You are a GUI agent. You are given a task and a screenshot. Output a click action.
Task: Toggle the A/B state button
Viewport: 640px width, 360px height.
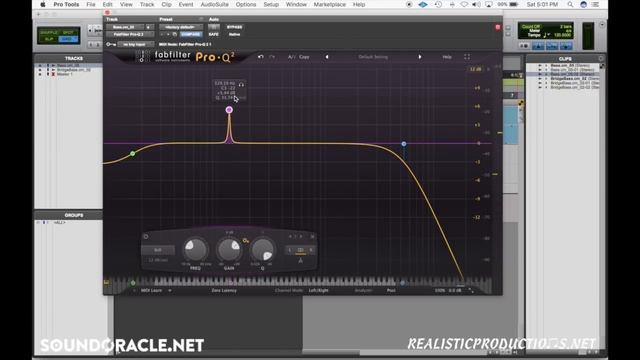[291, 57]
